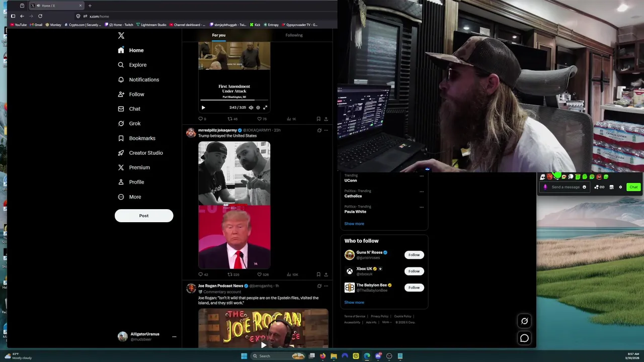This screenshot has width=644, height=362.
Task: Open Notifications in the X sidebar
Action: [x=138, y=79]
